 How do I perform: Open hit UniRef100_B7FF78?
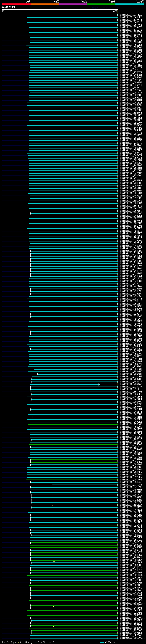click(131, 20)
